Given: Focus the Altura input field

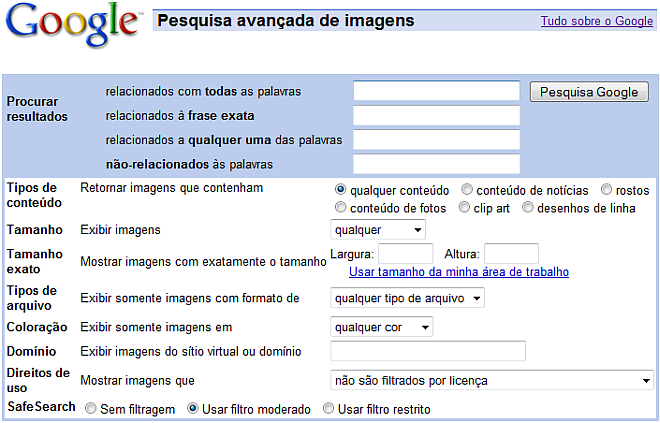Looking at the screenshot, I should click(x=511, y=254).
